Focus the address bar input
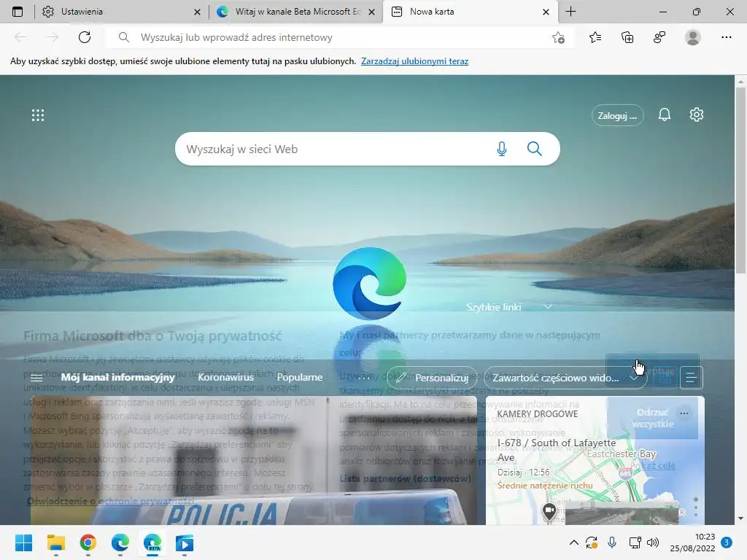This screenshot has height=560, width=747. 339,37
